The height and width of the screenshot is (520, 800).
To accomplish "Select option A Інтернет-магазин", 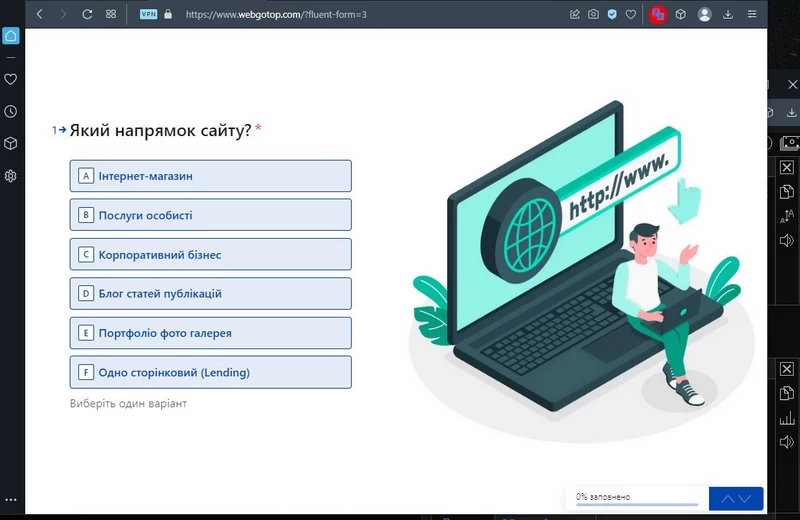I will click(211, 176).
